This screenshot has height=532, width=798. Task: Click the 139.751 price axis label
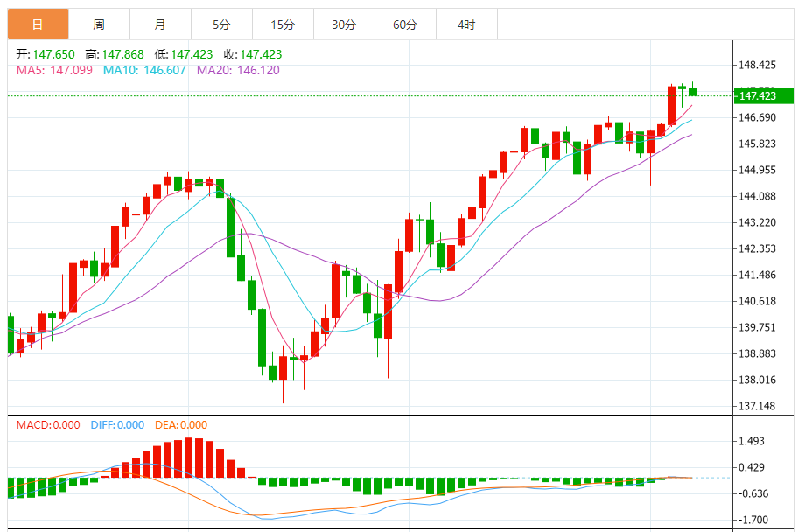757,327
